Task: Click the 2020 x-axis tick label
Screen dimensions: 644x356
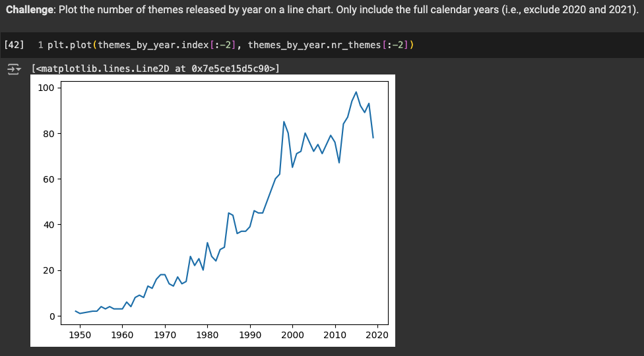Action: (377, 335)
